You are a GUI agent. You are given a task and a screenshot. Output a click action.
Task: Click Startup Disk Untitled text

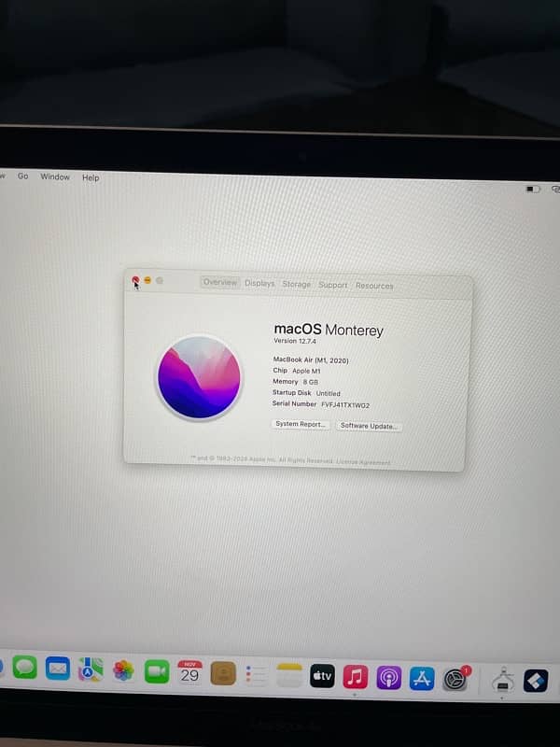point(306,393)
